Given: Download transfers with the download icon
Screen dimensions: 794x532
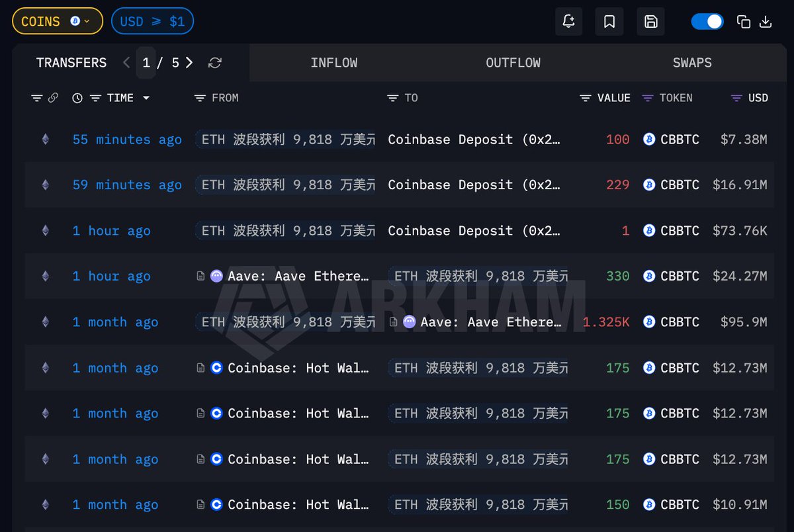Looking at the screenshot, I should 766,22.
